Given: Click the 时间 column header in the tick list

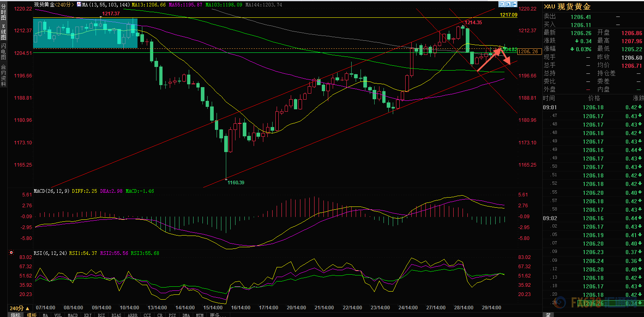Looking at the screenshot, I should (549, 98).
